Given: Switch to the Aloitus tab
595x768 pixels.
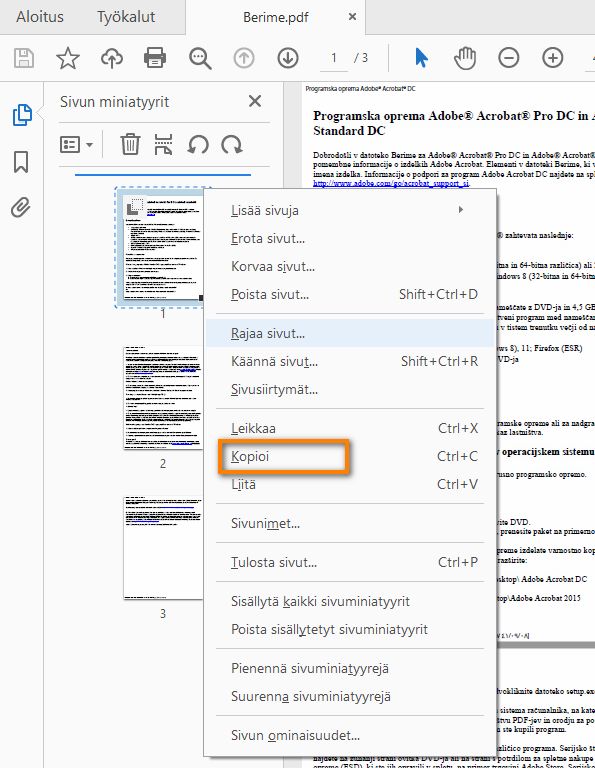Looking at the screenshot, I should [x=40, y=17].
